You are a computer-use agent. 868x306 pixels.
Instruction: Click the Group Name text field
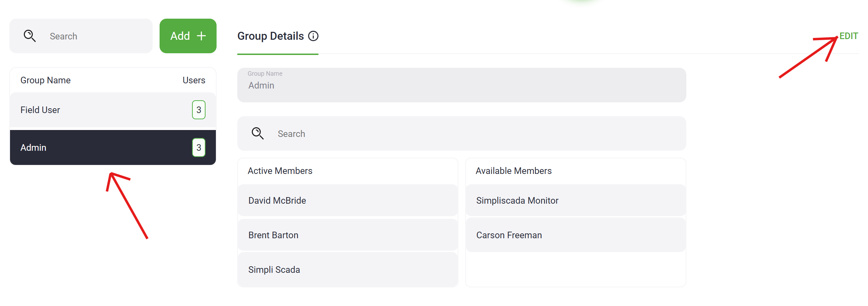point(461,85)
